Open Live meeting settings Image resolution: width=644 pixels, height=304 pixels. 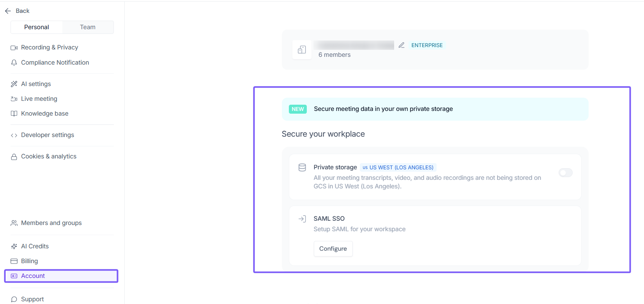pos(39,99)
